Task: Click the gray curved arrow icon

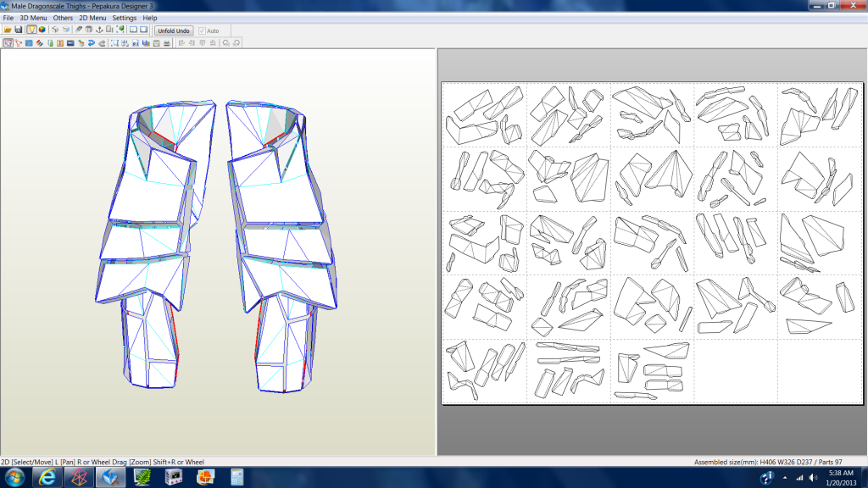Action: pyautogui.click(x=102, y=43)
